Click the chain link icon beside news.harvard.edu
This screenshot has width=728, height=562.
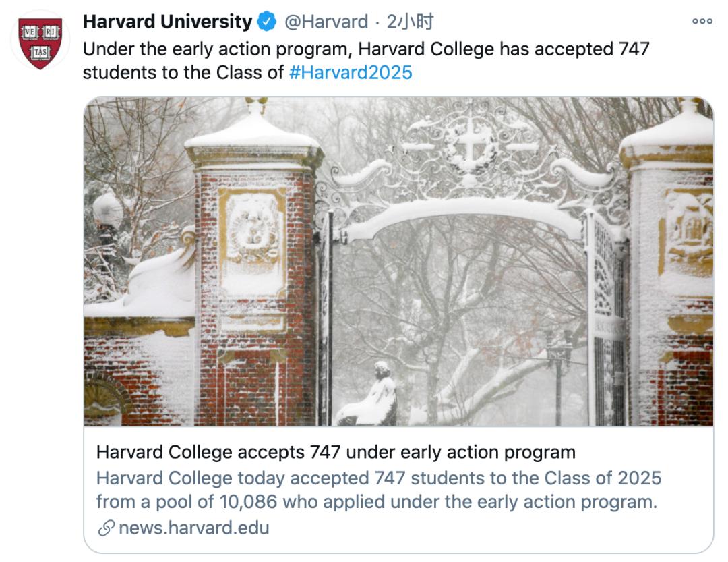(106, 528)
